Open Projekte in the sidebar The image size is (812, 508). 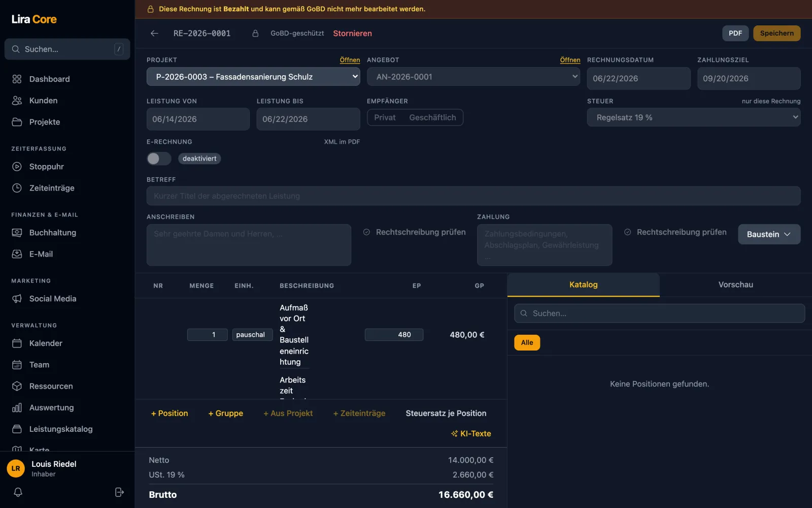click(67, 122)
